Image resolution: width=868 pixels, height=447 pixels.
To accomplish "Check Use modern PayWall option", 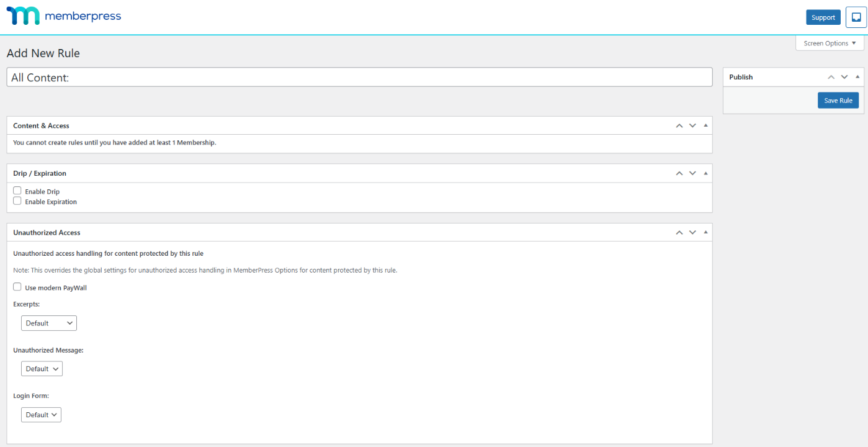I will pyautogui.click(x=17, y=287).
